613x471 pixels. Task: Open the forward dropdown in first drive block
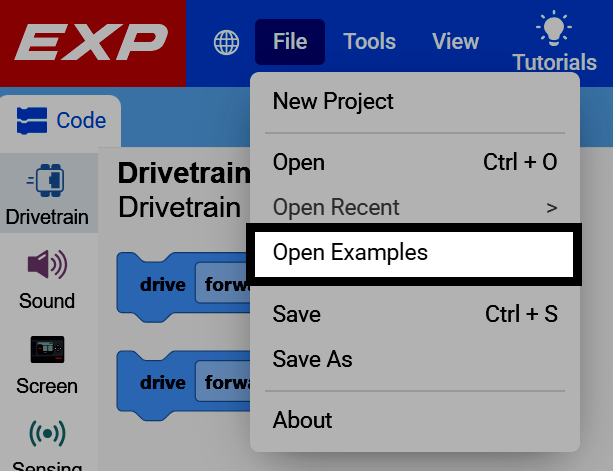(x=223, y=284)
